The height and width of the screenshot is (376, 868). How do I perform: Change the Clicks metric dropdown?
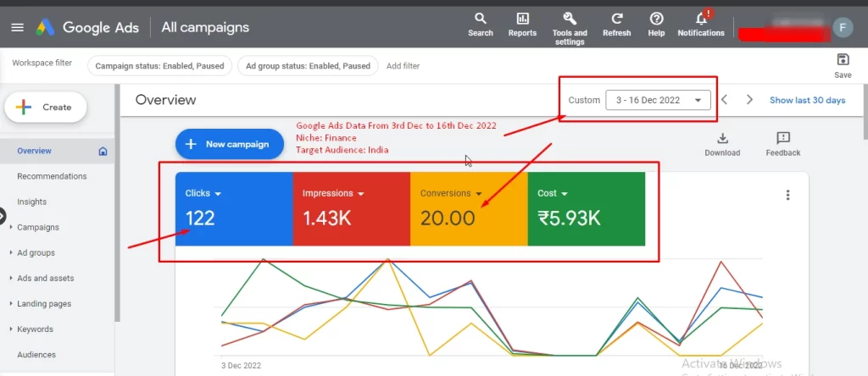tap(203, 194)
